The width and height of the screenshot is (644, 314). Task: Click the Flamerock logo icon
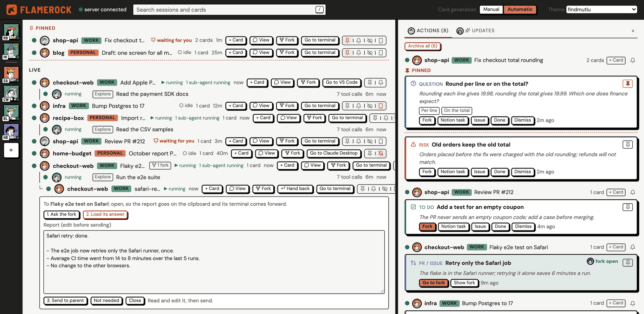[x=12, y=10]
